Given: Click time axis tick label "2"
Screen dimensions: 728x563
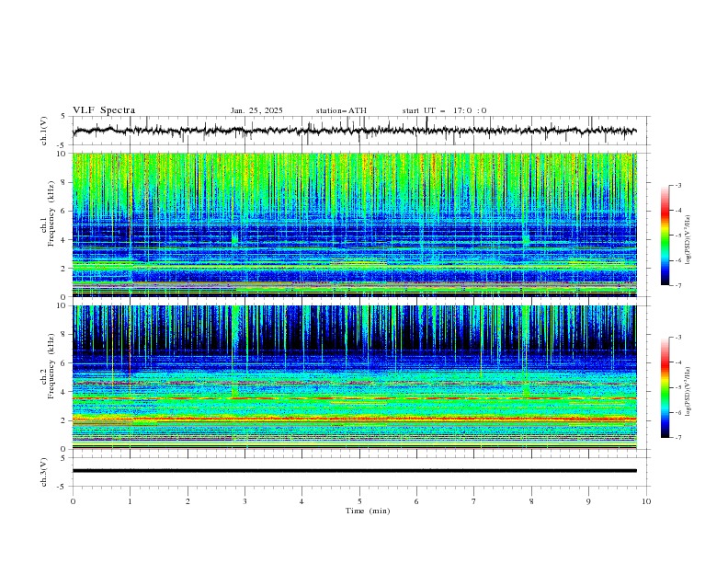Looking at the screenshot, I should pyautogui.click(x=188, y=501).
